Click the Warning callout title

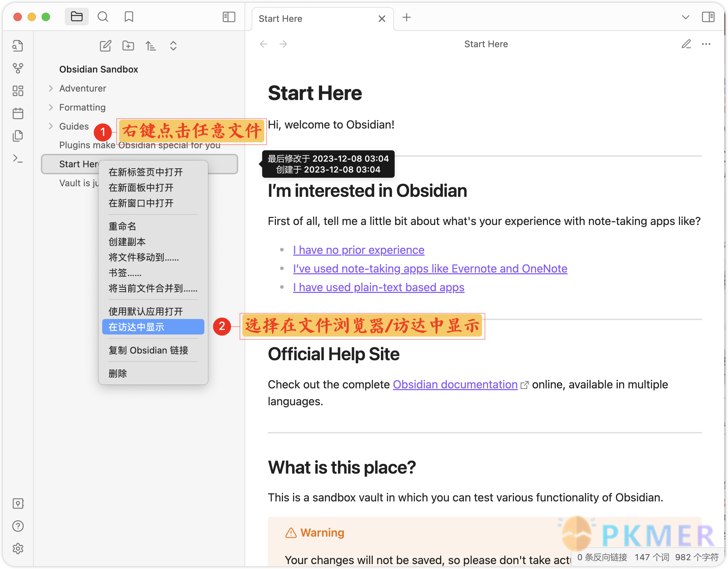point(322,533)
